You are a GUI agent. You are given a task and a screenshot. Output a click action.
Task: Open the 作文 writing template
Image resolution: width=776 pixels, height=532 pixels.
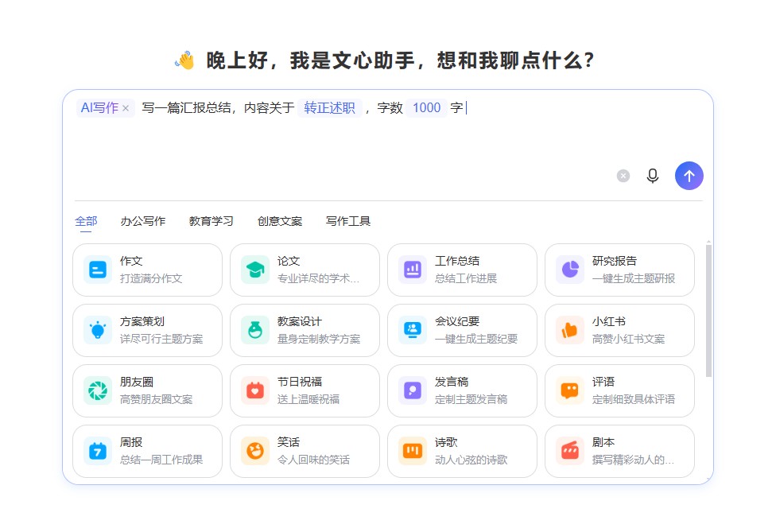[147, 270]
